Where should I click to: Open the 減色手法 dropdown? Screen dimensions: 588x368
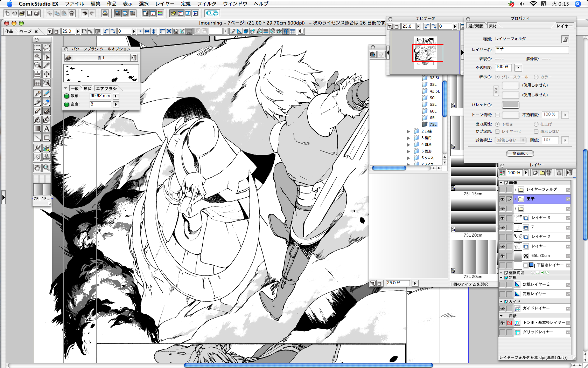[x=511, y=140]
